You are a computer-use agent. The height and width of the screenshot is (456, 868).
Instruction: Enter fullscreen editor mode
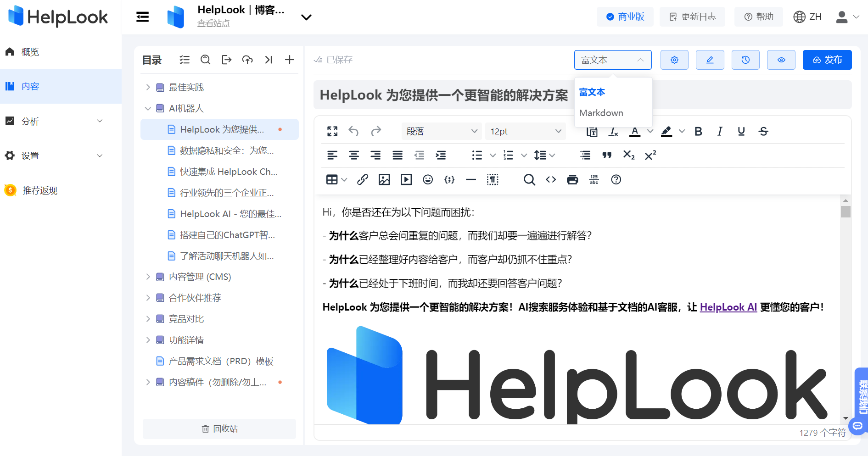(x=332, y=131)
